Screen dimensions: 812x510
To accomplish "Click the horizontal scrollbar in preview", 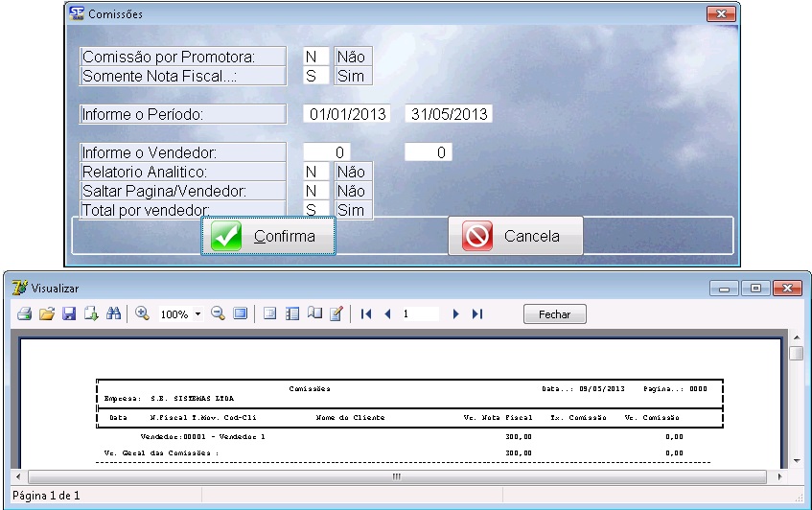I will (395, 476).
